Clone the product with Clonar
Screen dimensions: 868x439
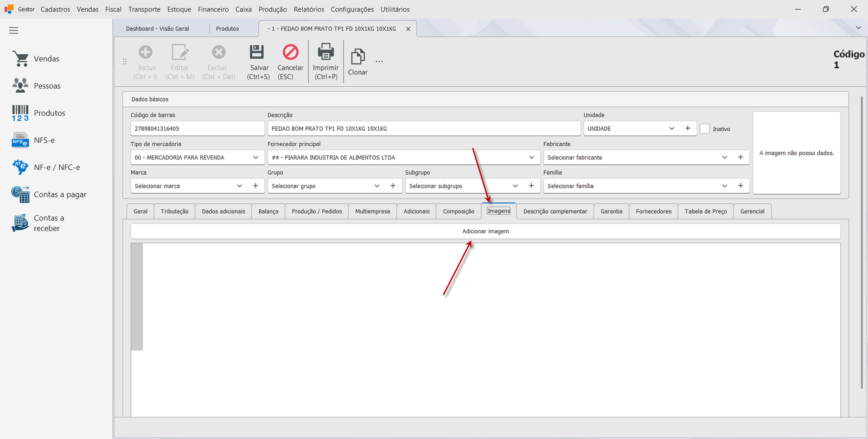358,62
